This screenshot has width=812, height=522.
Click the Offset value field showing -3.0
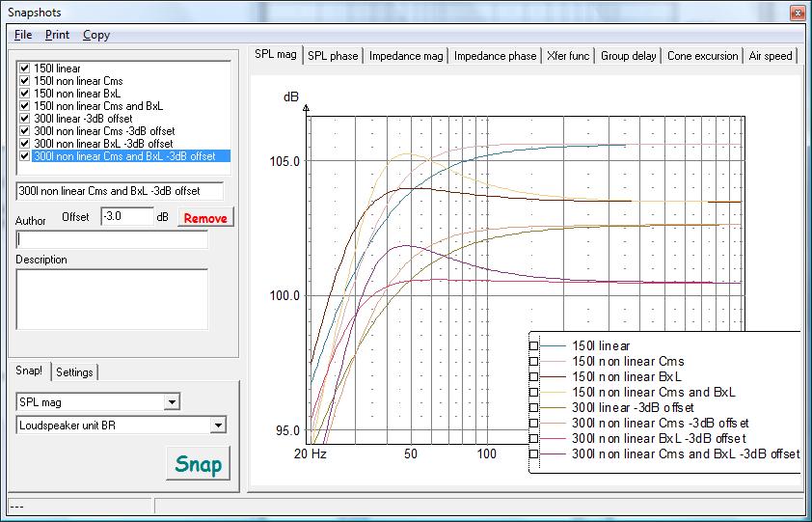(x=127, y=216)
